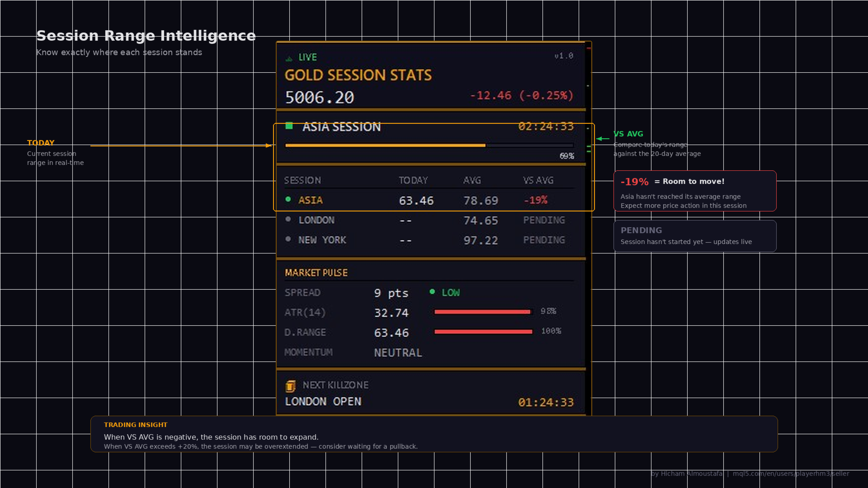Select the gray LONDON row status dot

[x=288, y=219]
